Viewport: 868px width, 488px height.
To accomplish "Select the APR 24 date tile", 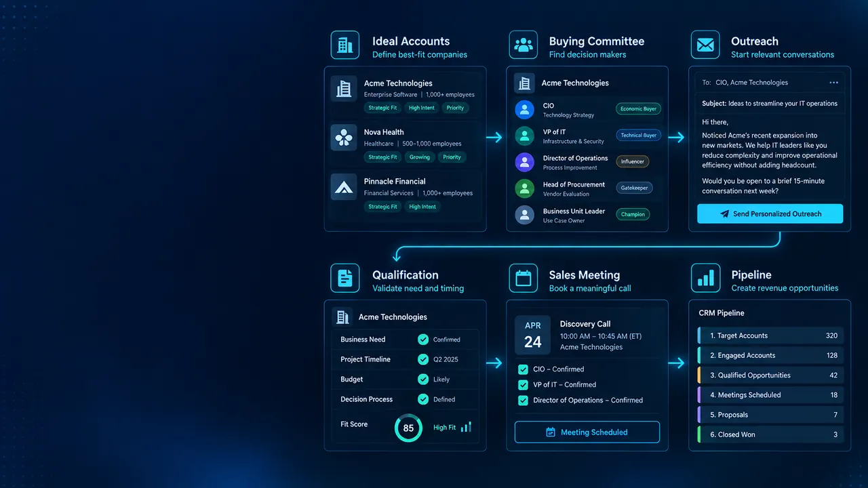I will [533, 335].
